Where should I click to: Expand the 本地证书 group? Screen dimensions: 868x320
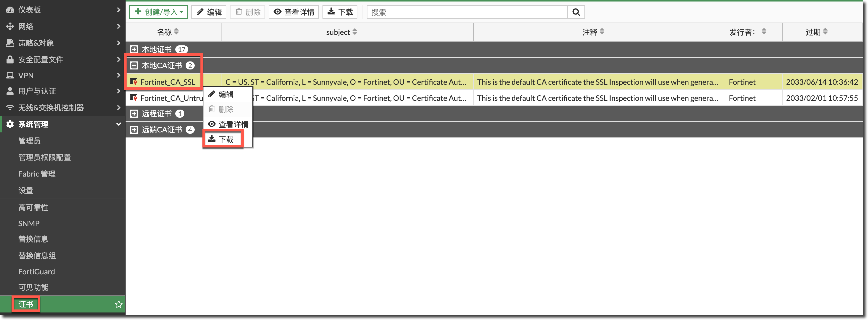(x=134, y=49)
